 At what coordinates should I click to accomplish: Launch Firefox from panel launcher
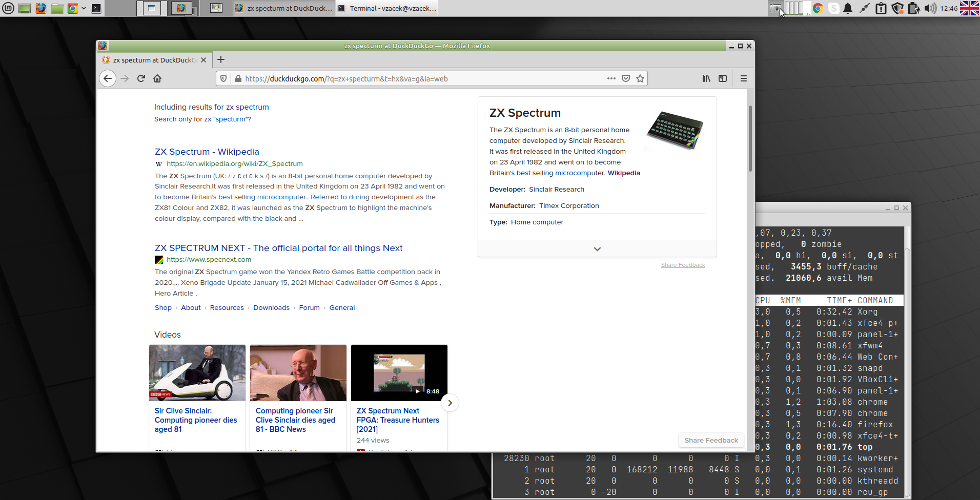pyautogui.click(x=40, y=8)
